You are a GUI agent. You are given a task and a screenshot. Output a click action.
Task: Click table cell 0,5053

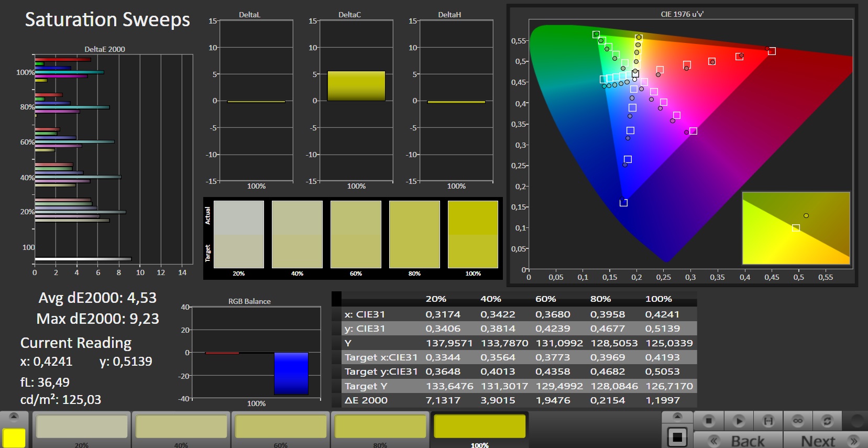662,371
